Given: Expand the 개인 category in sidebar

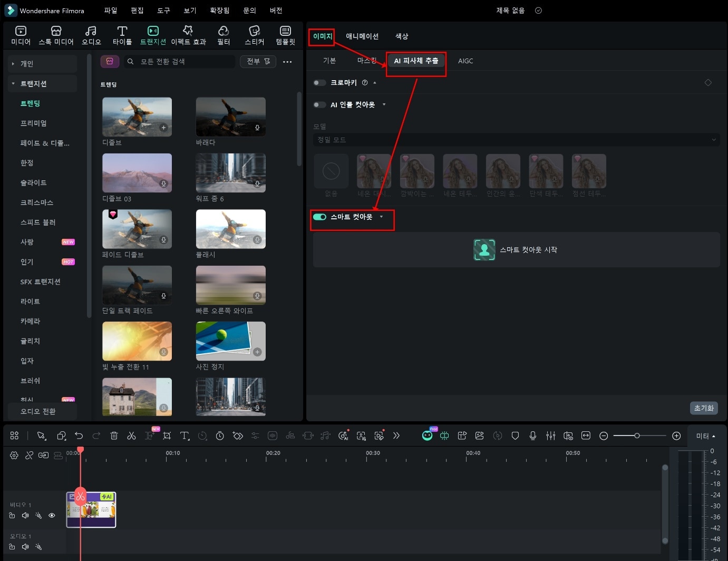Looking at the screenshot, I should tap(26, 64).
